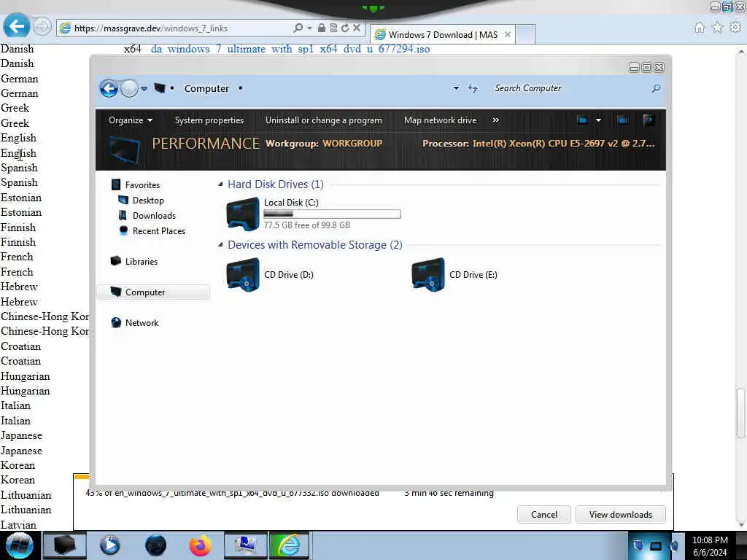Open the Windows Start menu

tap(20, 545)
